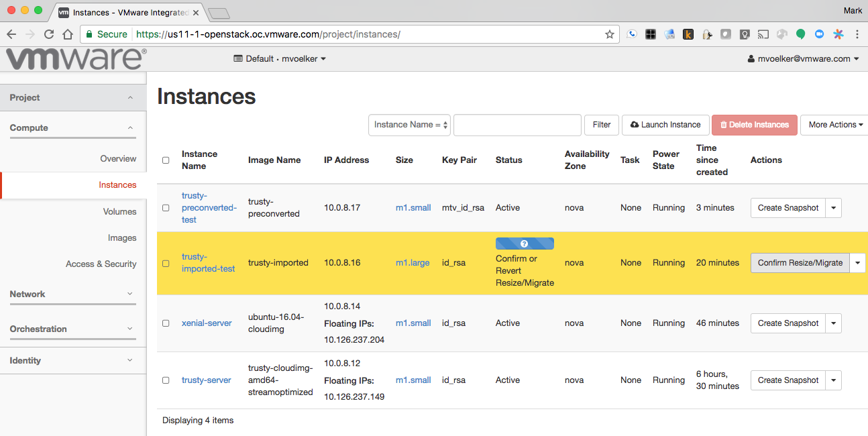Click m1.large size link

tap(413, 263)
